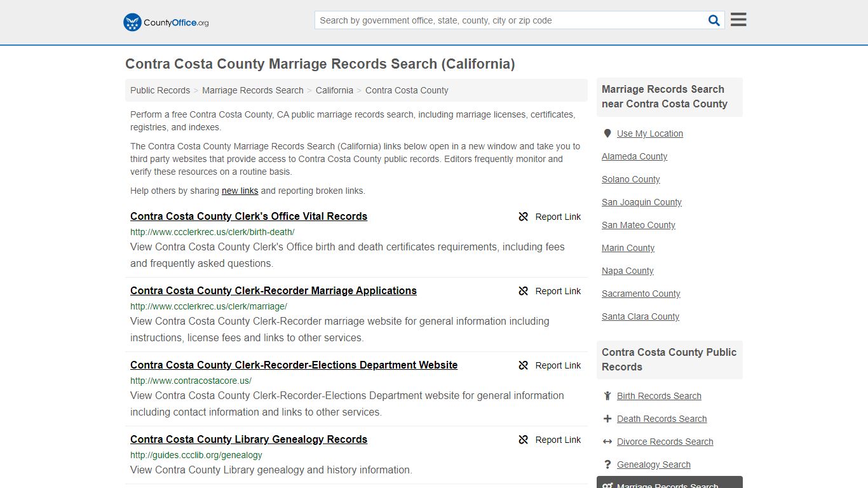Open Marriage Records Search breadcrumb
Viewport: 868px width, 488px height.
click(x=253, y=90)
